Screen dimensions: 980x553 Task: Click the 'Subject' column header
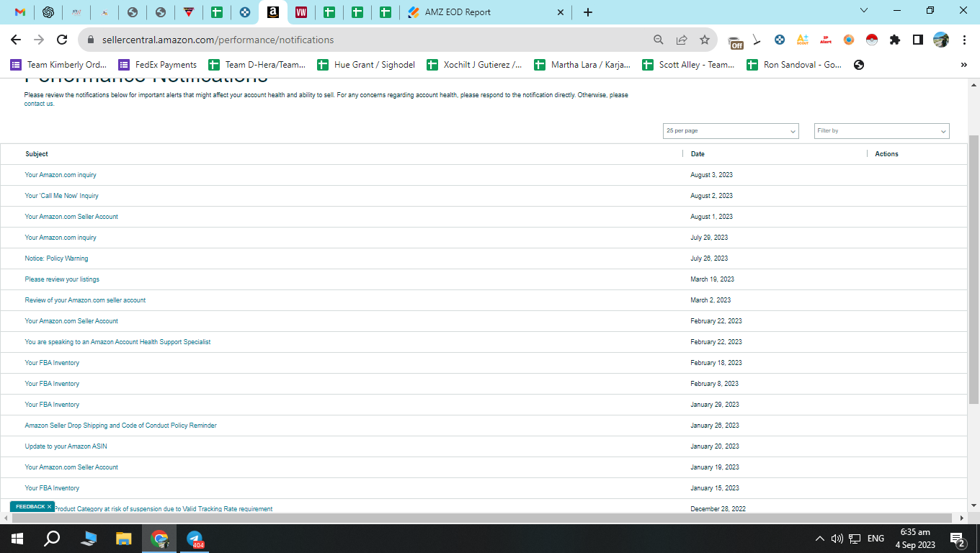37,154
